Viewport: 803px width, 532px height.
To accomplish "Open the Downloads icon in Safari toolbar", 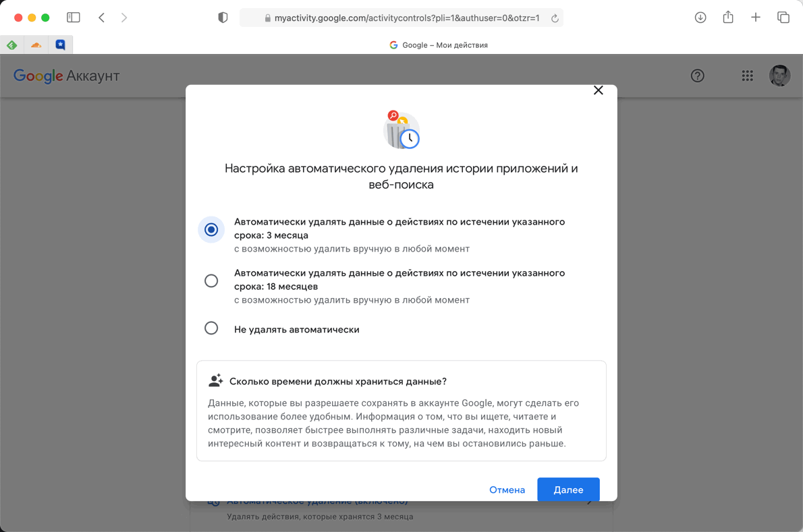I will tap(700, 17).
